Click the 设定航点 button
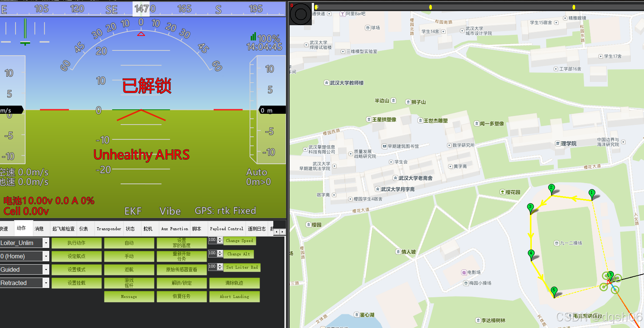644x328 pixels. (x=77, y=256)
